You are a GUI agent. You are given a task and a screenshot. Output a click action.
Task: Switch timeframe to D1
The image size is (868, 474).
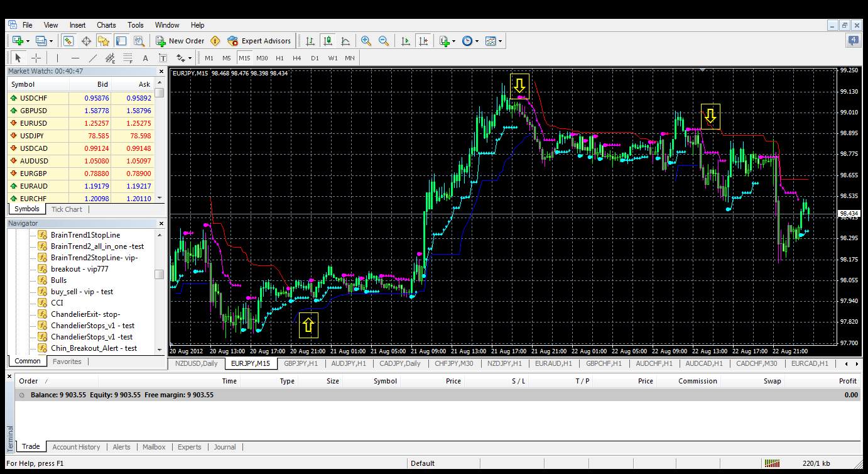pos(315,58)
